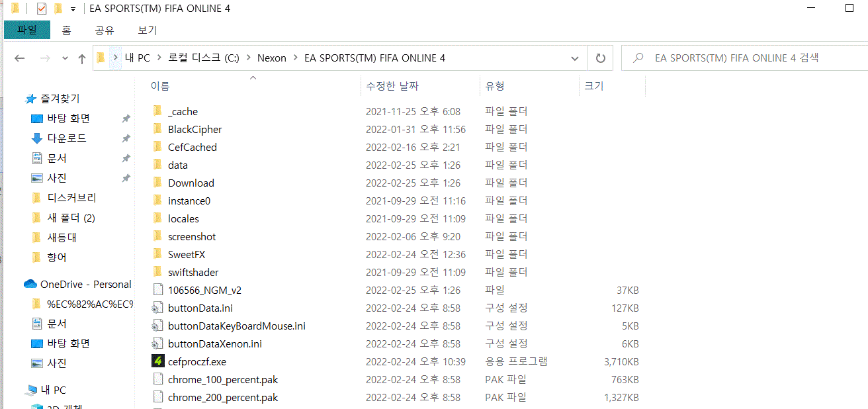This screenshot has height=409, width=868.
Task: Click the cefproczf.exe application icon
Action: (x=157, y=361)
